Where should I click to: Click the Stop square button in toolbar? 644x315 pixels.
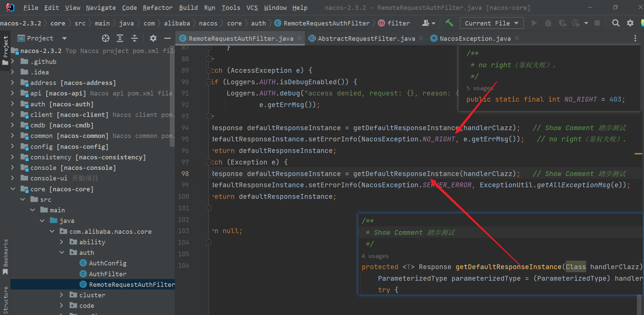tap(597, 23)
